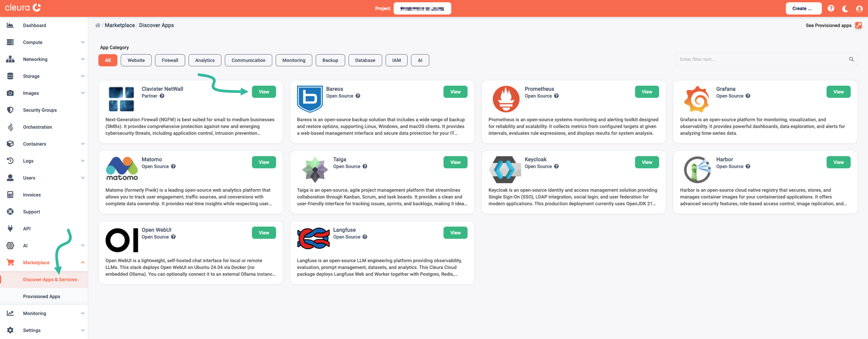Click the Invoices calculator icon
This screenshot has width=868, height=339.
click(10, 195)
